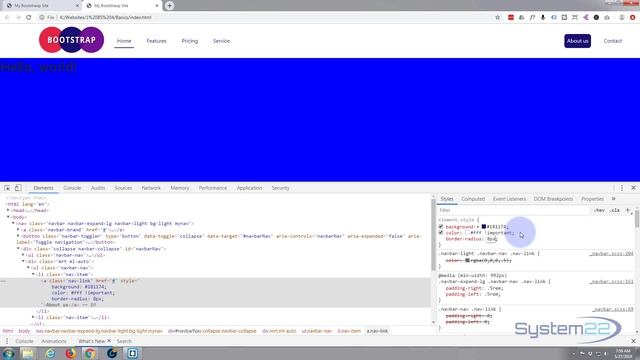The height and width of the screenshot is (360, 640).
Task: Click the Styles Filter input field
Action: pyautogui.click(x=514, y=210)
